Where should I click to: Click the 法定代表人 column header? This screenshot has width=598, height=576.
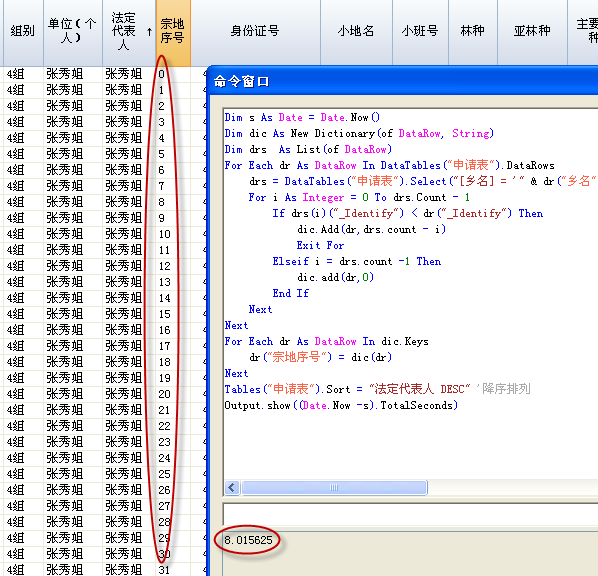click(129, 32)
